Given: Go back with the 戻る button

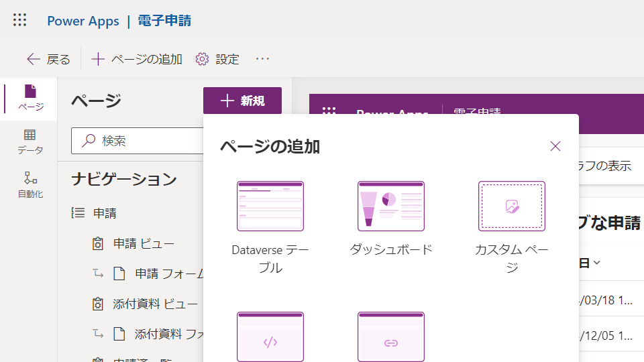Looking at the screenshot, I should [x=48, y=59].
